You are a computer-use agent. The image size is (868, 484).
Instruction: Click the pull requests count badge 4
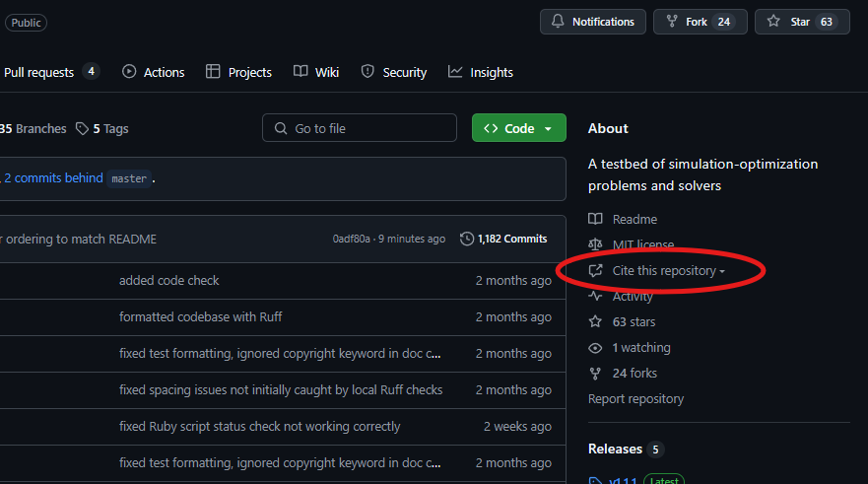(x=91, y=71)
